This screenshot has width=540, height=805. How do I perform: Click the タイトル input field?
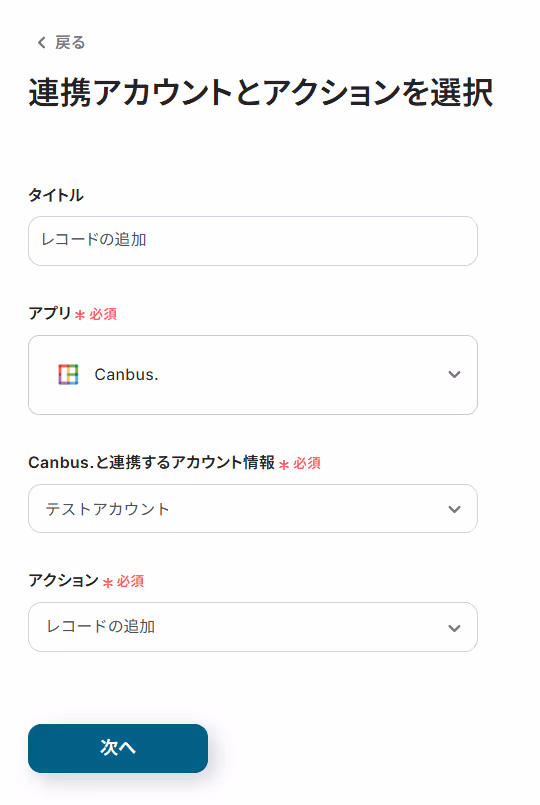(253, 241)
